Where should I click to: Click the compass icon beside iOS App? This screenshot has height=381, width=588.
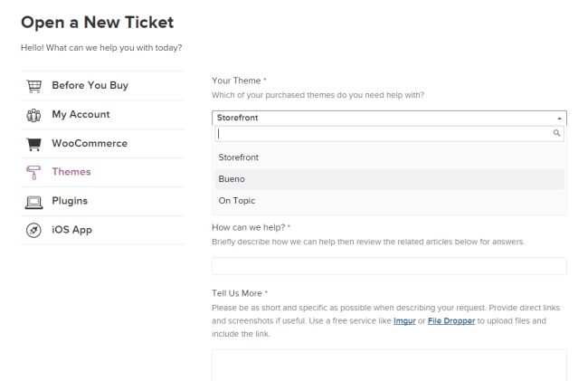point(33,230)
